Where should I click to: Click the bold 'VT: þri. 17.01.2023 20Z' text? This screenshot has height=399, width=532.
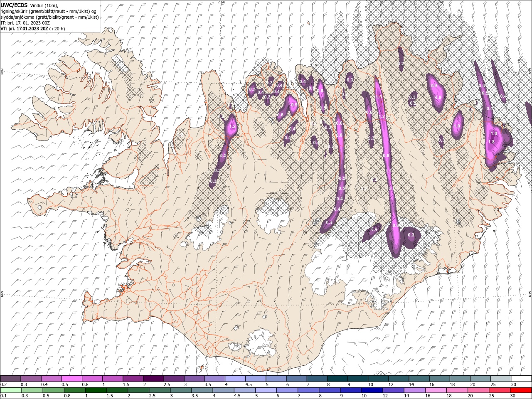point(25,29)
